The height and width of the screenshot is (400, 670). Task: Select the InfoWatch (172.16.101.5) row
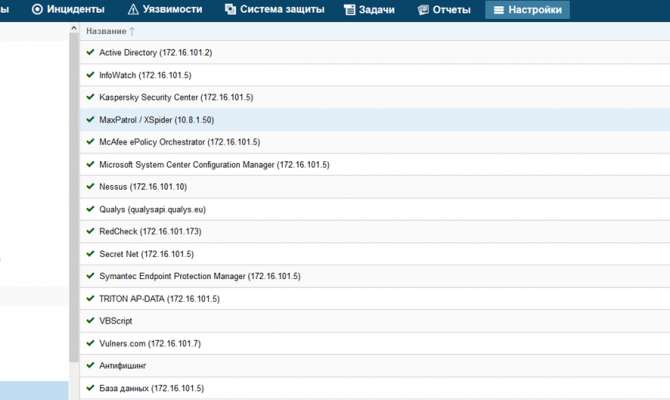point(375,75)
